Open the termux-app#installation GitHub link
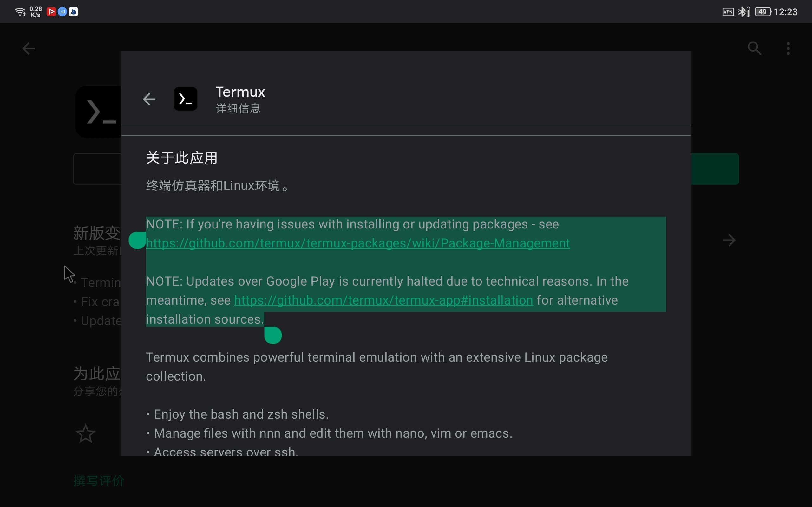 [x=383, y=300]
